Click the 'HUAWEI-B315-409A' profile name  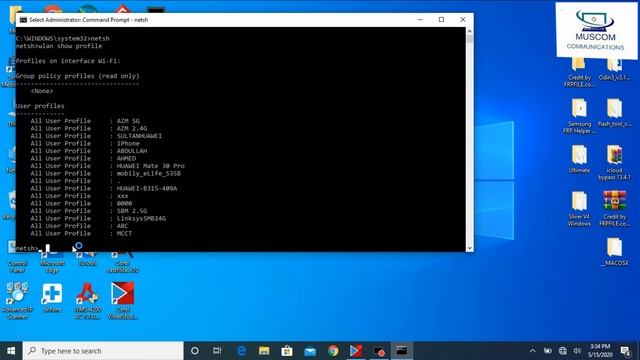click(x=147, y=189)
